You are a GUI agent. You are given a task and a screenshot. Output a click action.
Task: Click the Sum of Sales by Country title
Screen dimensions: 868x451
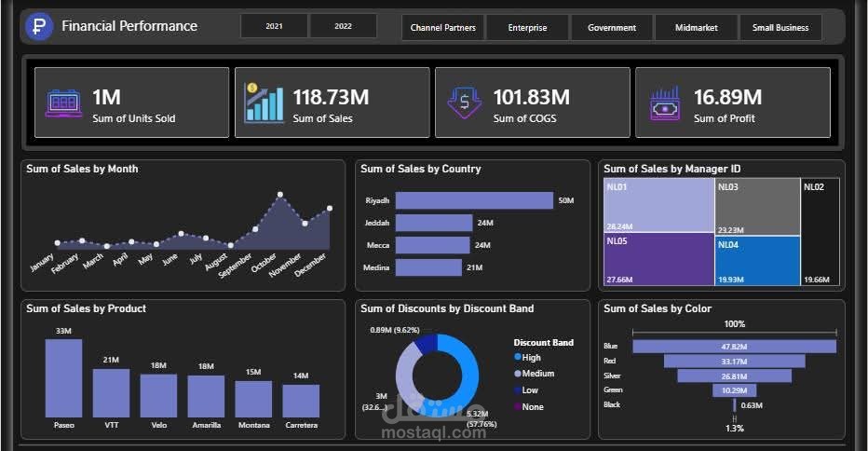coord(421,169)
